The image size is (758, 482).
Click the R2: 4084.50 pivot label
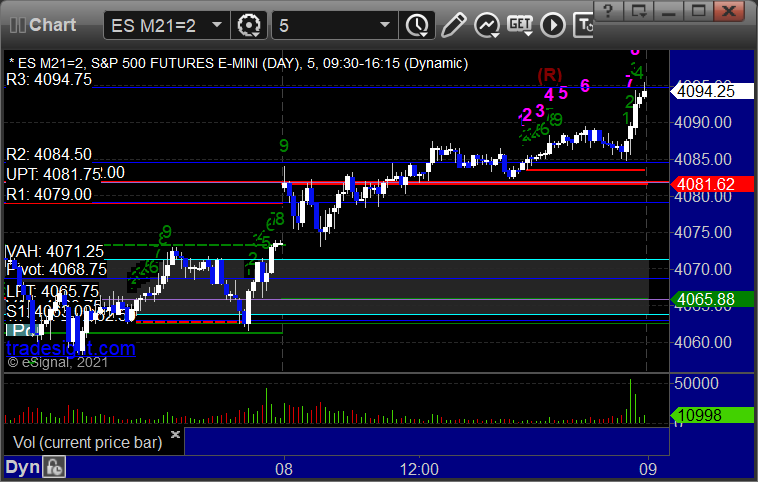coord(49,155)
